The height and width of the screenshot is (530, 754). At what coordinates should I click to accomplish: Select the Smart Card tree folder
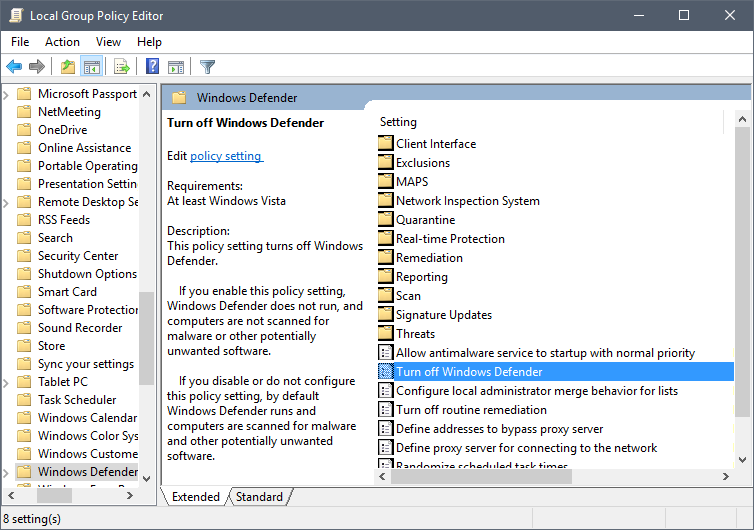67,292
